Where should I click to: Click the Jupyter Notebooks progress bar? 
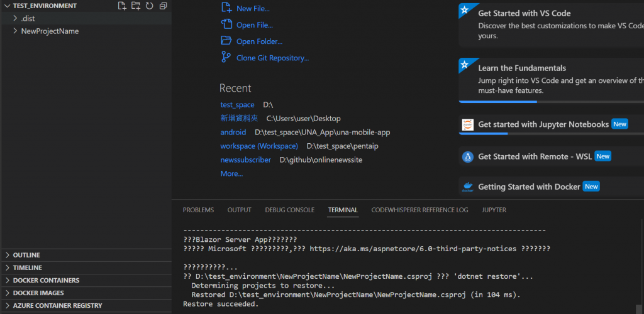coord(551,134)
